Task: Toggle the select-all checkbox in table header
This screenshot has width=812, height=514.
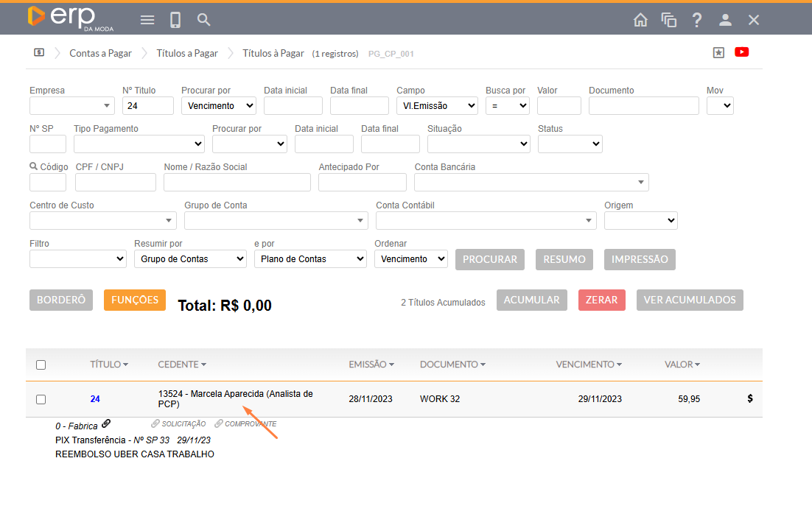Action: (41, 365)
